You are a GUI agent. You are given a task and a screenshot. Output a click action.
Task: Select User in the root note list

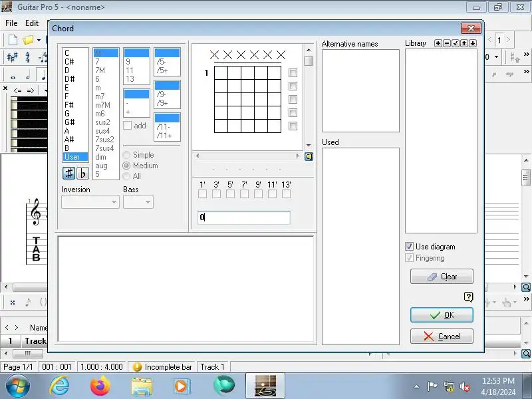pos(75,157)
